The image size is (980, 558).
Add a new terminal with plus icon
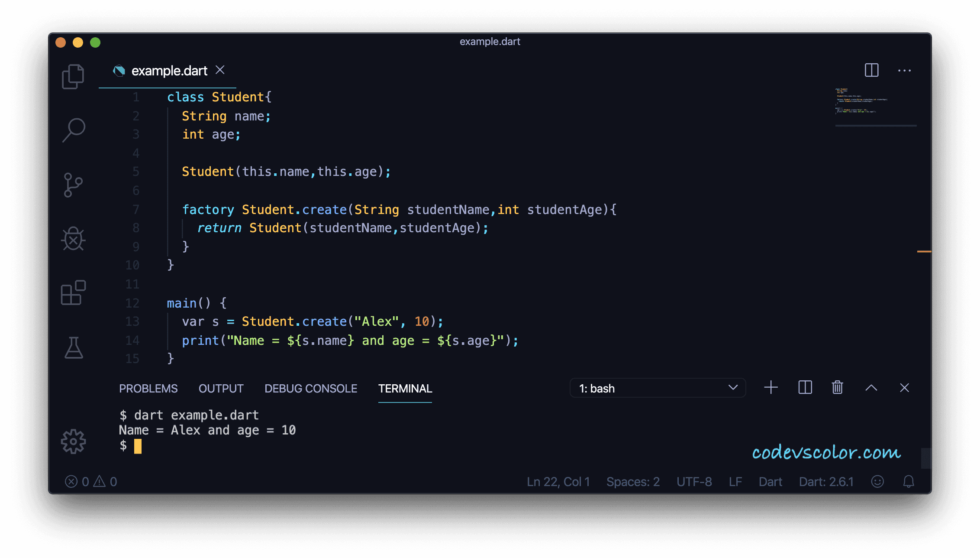point(770,387)
